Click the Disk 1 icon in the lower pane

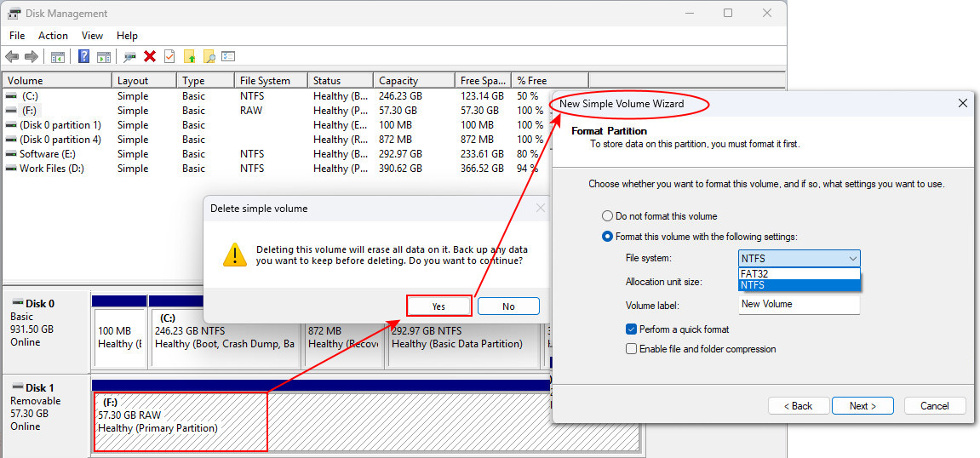click(17, 387)
